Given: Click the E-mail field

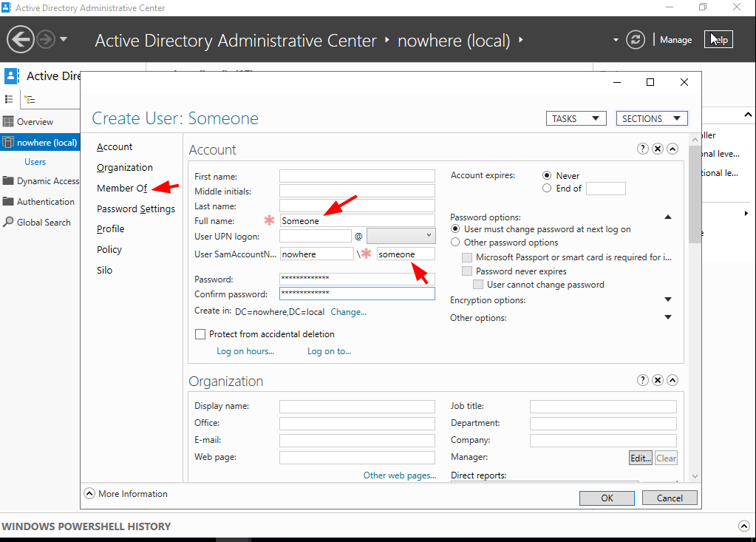Looking at the screenshot, I should 357,440.
